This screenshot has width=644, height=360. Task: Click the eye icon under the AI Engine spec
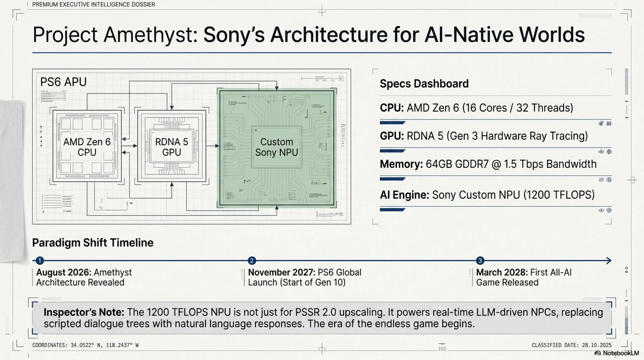tap(601, 210)
